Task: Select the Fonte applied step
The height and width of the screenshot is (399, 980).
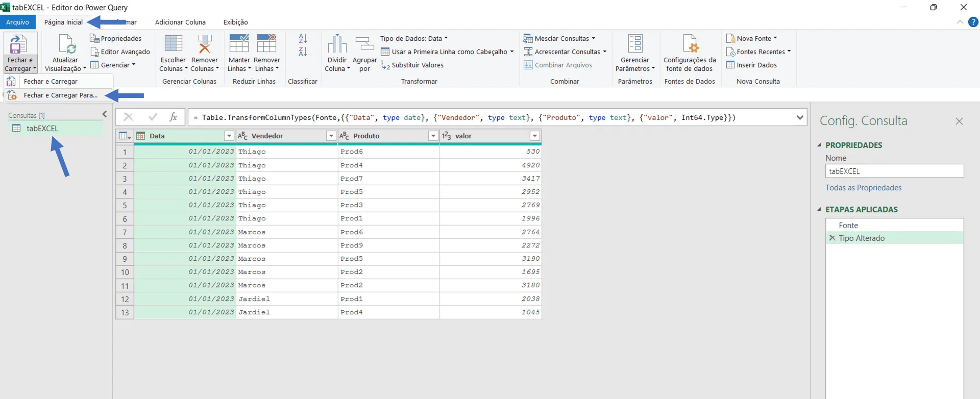Action: tap(894, 225)
